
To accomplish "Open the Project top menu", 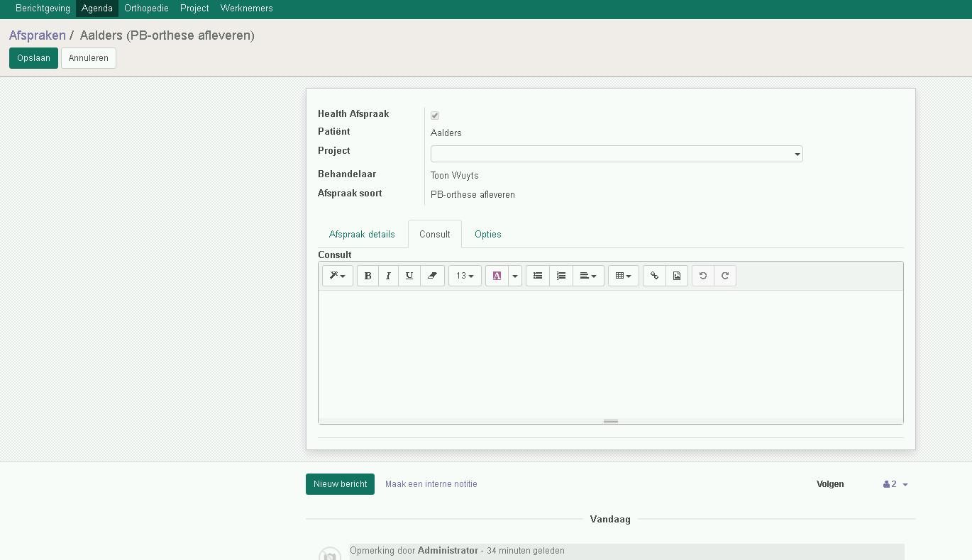I will (194, 9).
